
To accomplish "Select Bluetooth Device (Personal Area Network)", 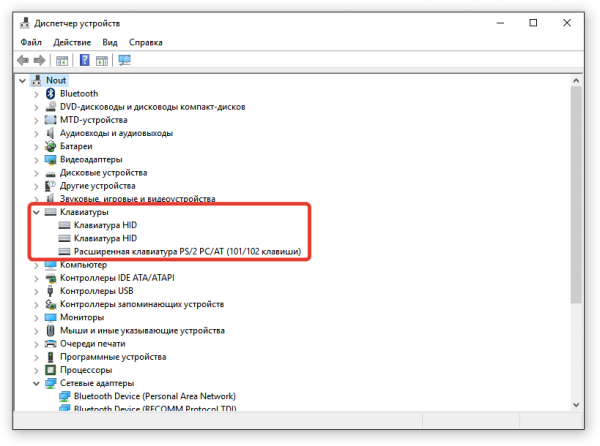I will (x=155, y=396).
